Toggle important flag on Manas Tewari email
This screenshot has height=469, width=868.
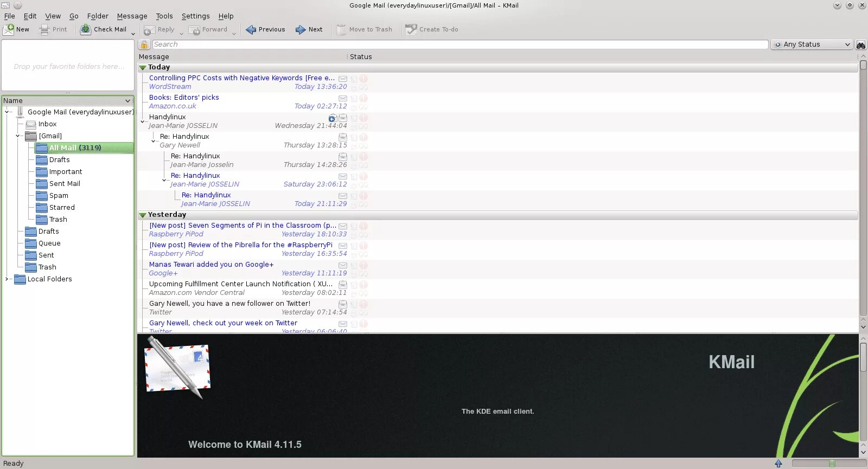pos(363,265)
